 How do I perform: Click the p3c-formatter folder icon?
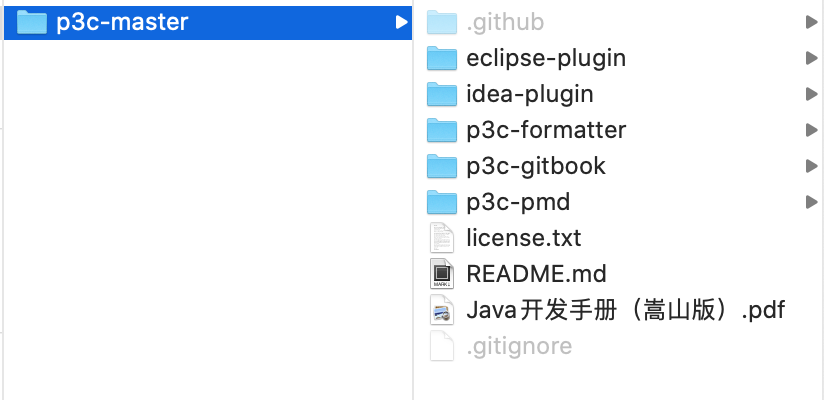point(441,130)
